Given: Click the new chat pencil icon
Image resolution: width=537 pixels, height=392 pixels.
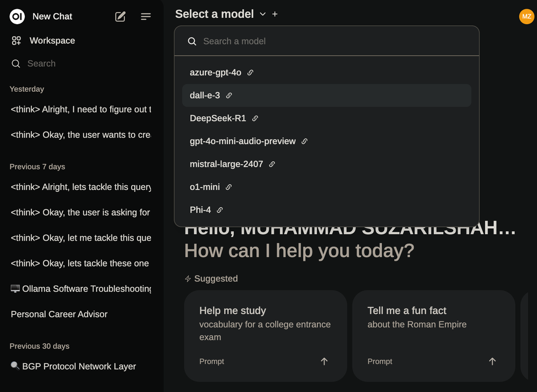Looking at the screenshot, I should point(120,17).
